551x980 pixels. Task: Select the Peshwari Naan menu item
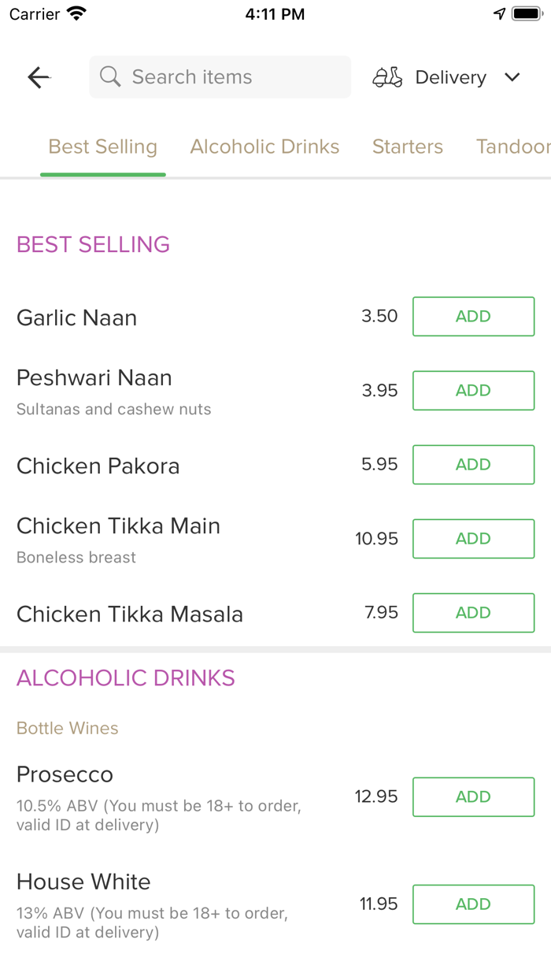(94, 377)
